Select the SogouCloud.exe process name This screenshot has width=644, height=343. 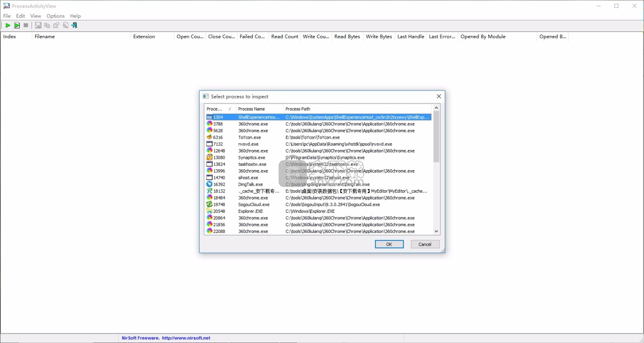(254, 204)
